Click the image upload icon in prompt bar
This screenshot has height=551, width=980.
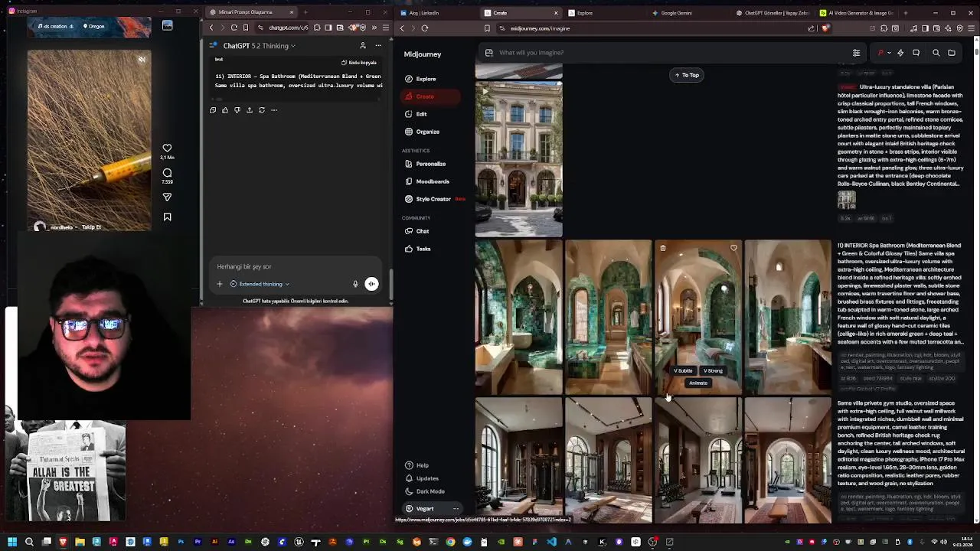pyautogui.click(x=488, y=53)
